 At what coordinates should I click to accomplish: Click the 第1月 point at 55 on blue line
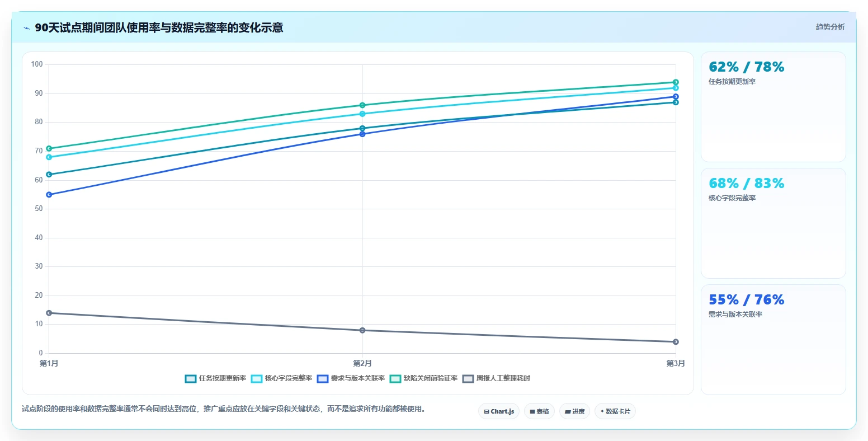coord(49,195)
